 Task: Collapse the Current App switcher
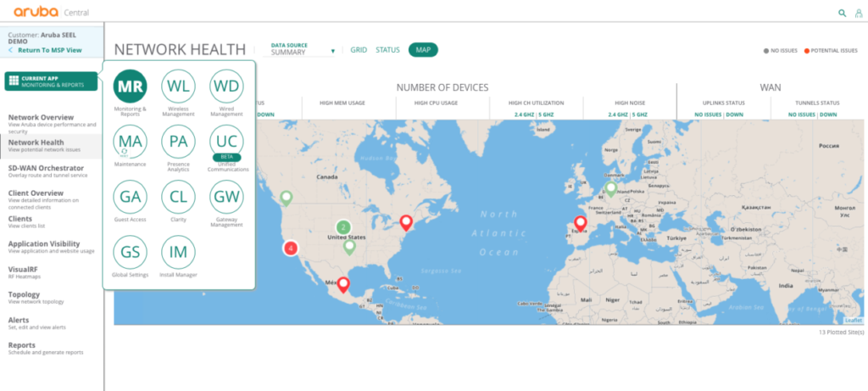[x=51, y=81]
